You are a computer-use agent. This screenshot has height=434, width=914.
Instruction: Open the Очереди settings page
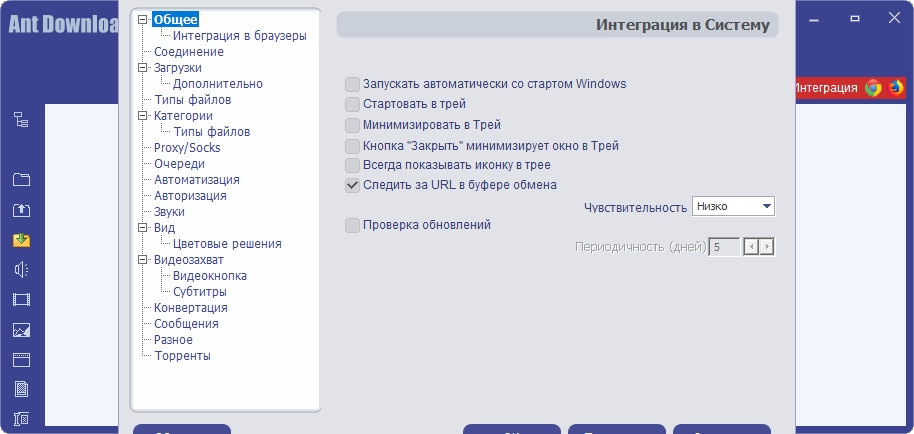coord(180,164)
